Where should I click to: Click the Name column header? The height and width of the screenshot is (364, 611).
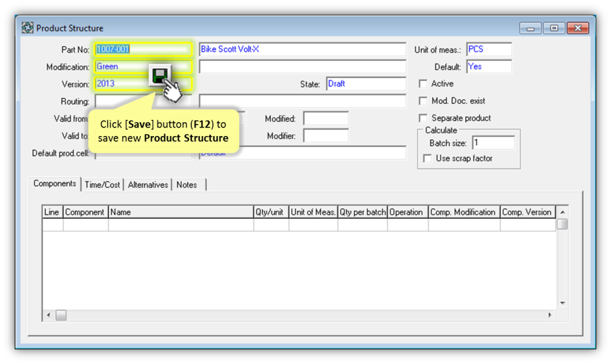click(x=181, y=212)
